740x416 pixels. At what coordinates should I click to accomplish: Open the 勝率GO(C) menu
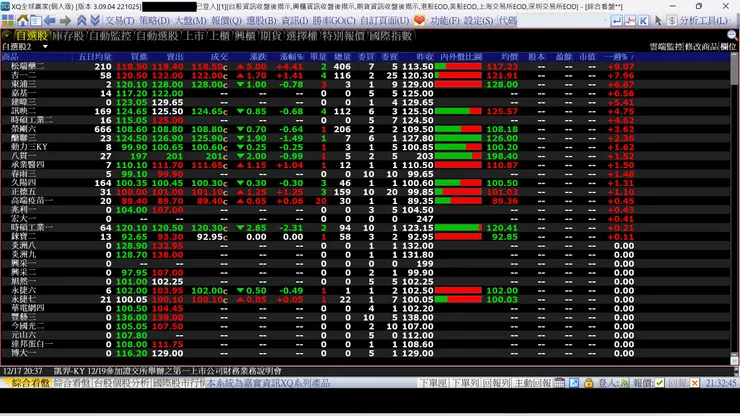point(334,21)
